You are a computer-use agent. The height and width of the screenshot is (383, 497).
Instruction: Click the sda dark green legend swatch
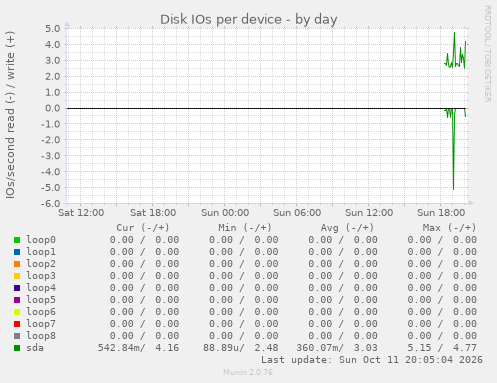(x=17, y=348)
